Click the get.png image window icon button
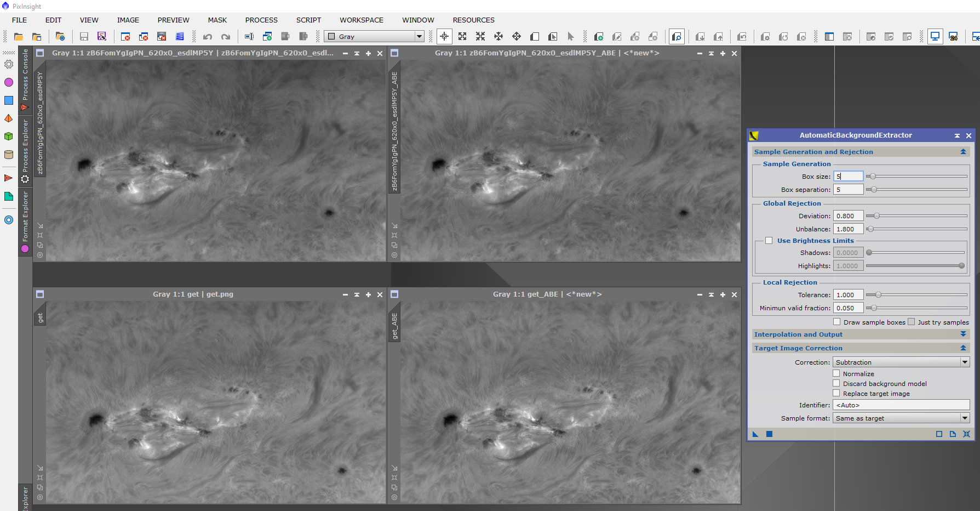 [40, 294]
